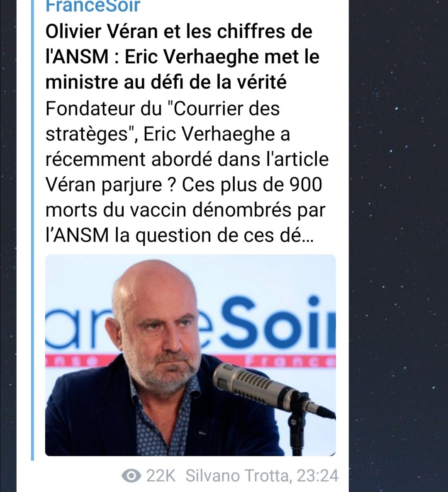Screen dimensions: 448x492
Task: Click truncated line 'l'ANSM la question de ces dé…'
Action: (x=179, y=235)
